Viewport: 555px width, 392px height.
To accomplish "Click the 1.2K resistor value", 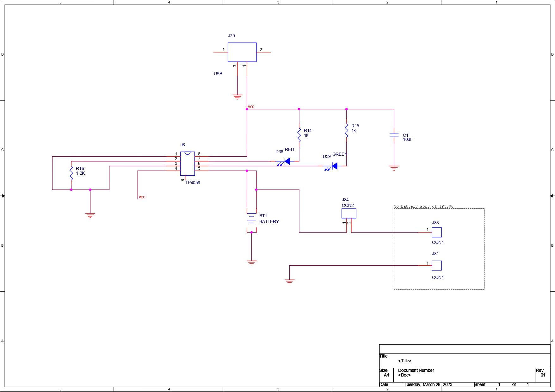I will pos(80,173).
